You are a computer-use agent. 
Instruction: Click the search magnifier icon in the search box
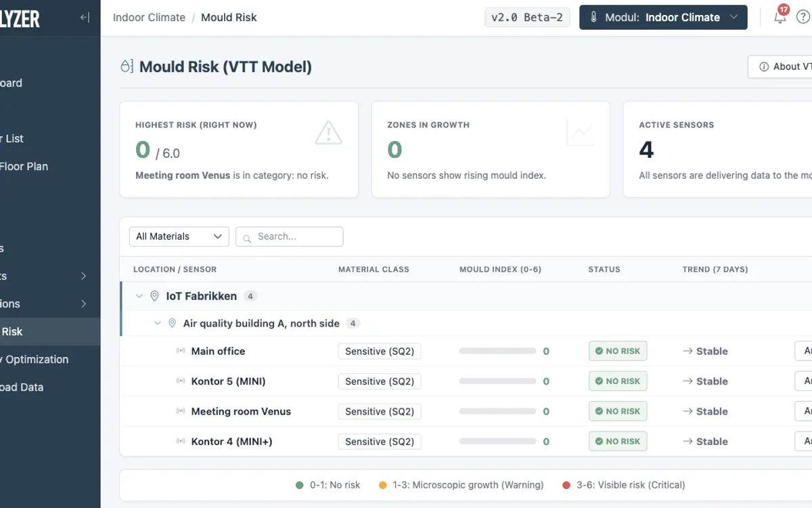pos(248,237)
